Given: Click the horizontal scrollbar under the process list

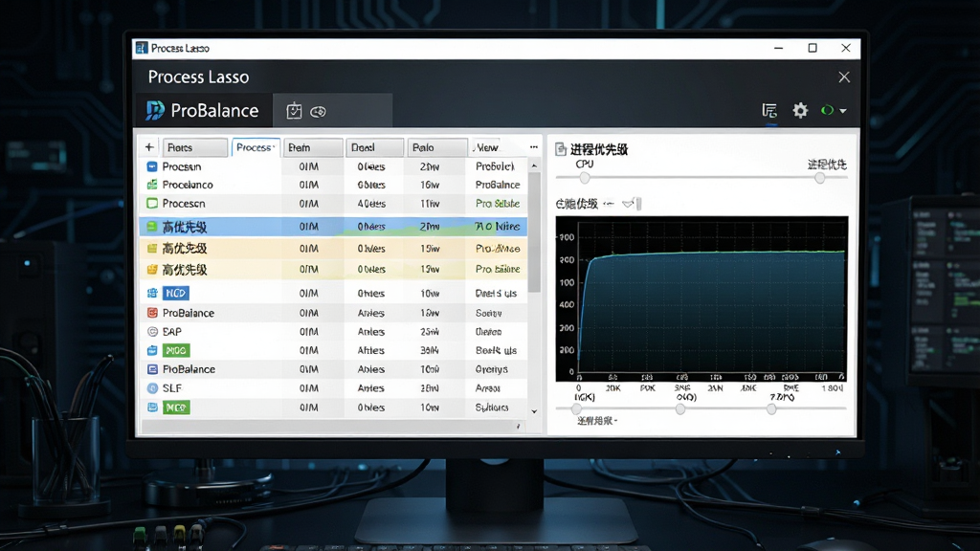Looking at the screenshot, I should point(333,426).
